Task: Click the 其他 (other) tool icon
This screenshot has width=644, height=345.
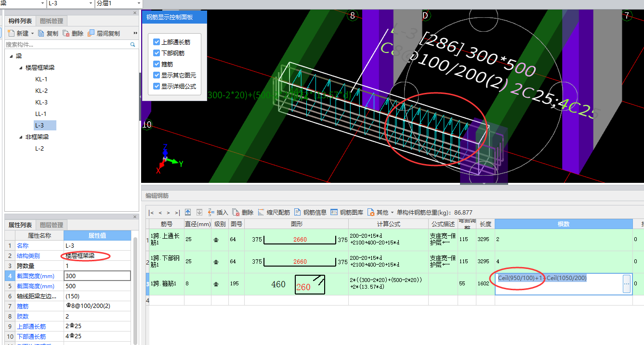Action: pyautogui.click(x=371, y=212)
